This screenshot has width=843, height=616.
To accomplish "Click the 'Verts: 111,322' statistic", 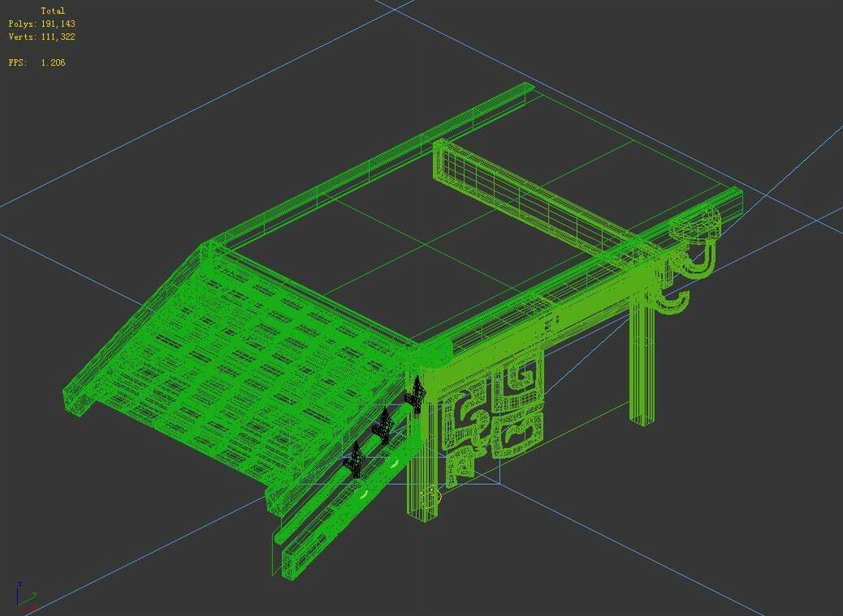I will (x=42, y=36).
